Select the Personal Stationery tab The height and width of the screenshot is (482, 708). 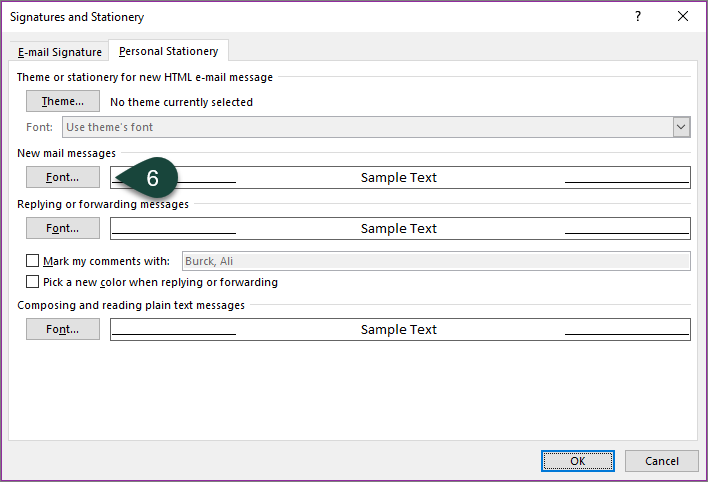[x=168, y=52]
